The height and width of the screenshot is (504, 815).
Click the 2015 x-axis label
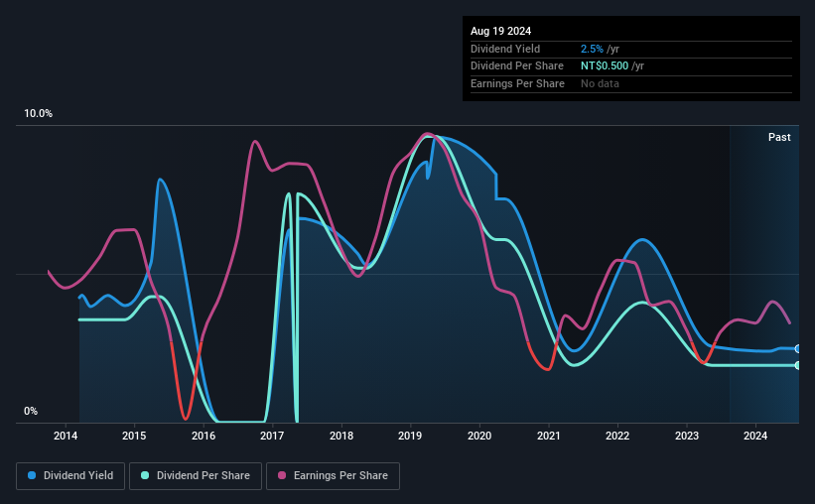(134, 436)
